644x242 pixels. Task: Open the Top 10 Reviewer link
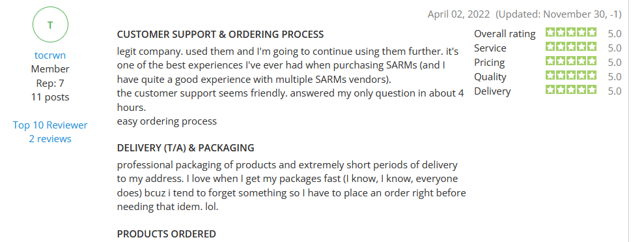50,125
